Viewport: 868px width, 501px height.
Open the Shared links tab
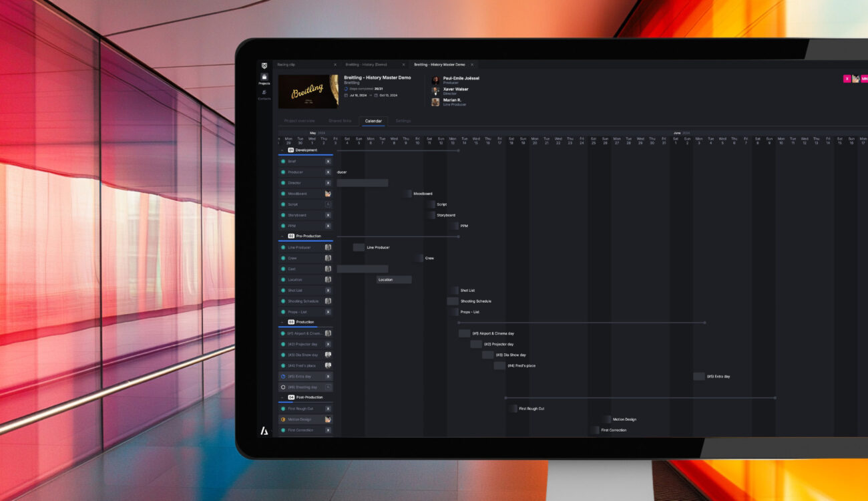340,121
